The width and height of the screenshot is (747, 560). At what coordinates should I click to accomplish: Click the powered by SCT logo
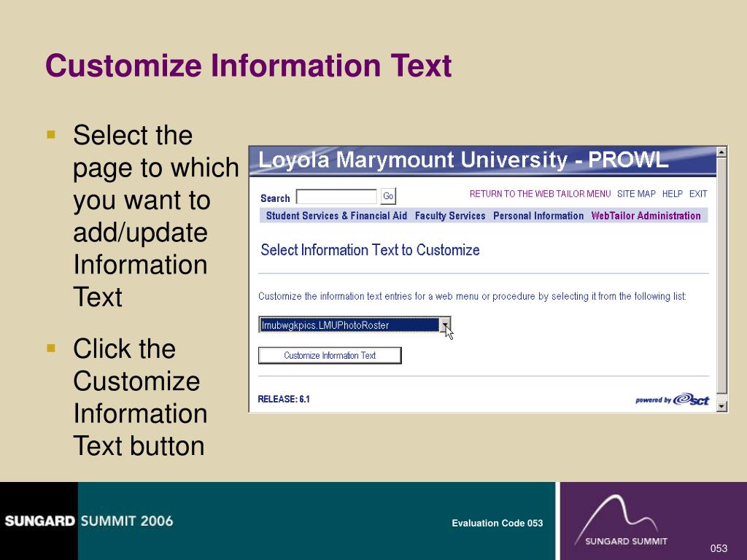672,400
